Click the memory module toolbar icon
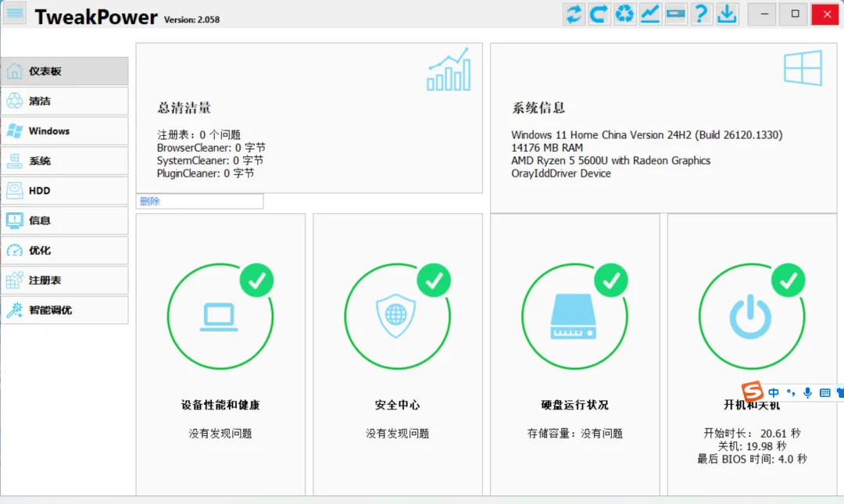 [675, 14]
